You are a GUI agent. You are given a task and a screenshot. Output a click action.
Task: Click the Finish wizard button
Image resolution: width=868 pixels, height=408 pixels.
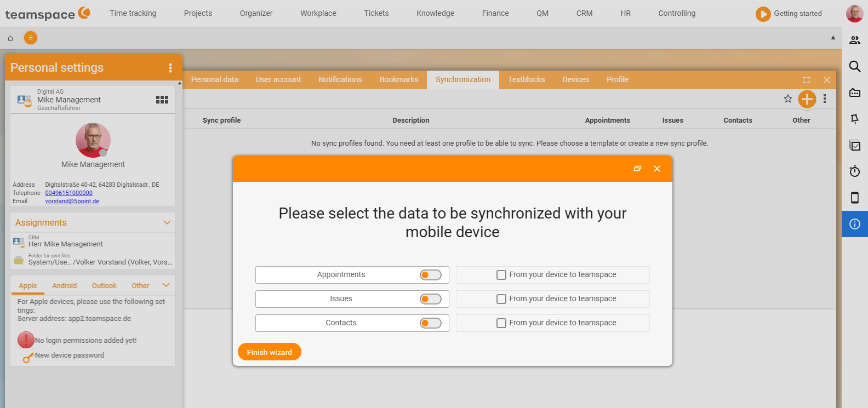pos(270,352)
